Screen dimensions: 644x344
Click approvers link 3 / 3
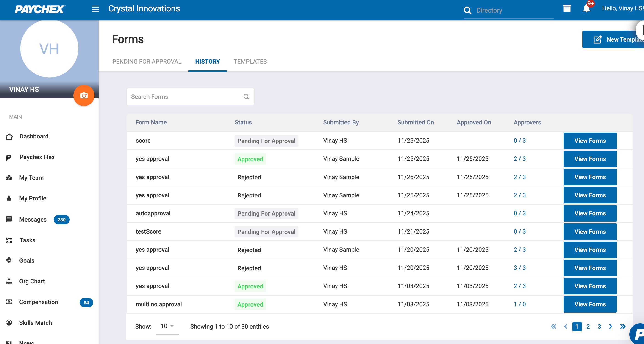tap(519, 268)
